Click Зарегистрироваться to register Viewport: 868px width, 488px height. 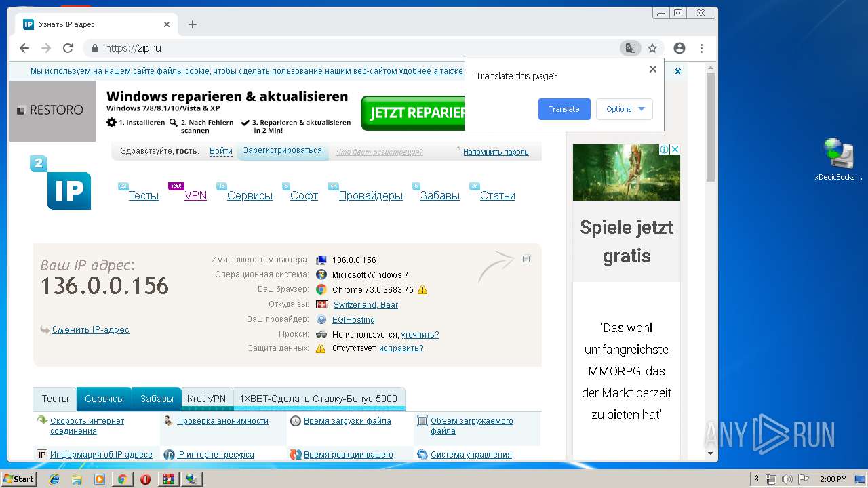(x=282, y=150)
